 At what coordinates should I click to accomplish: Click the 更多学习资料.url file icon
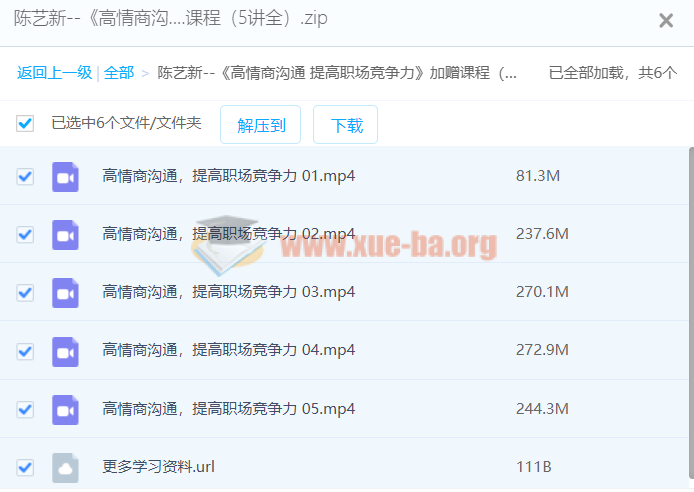65,467
